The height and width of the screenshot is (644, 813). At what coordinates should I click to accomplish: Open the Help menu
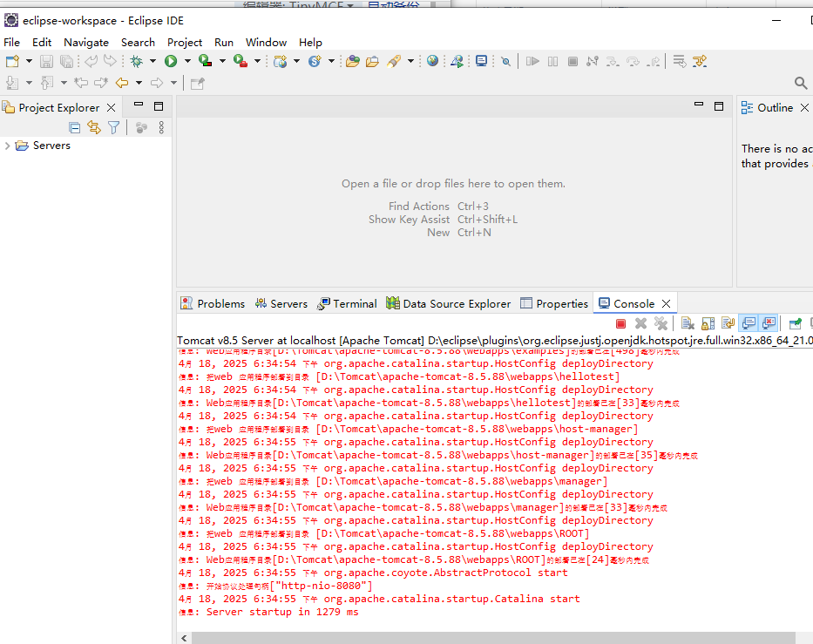pyautogui.click(x=310, y=42)
